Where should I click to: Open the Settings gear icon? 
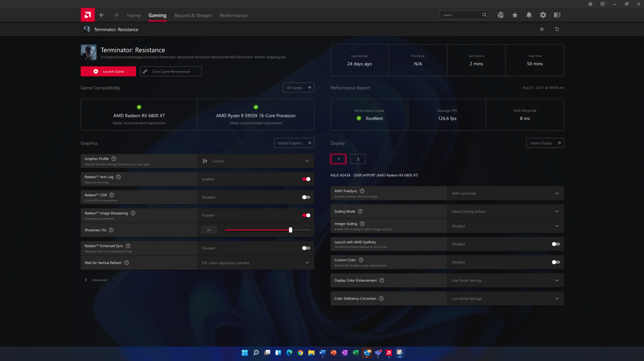tap(543, 15)
